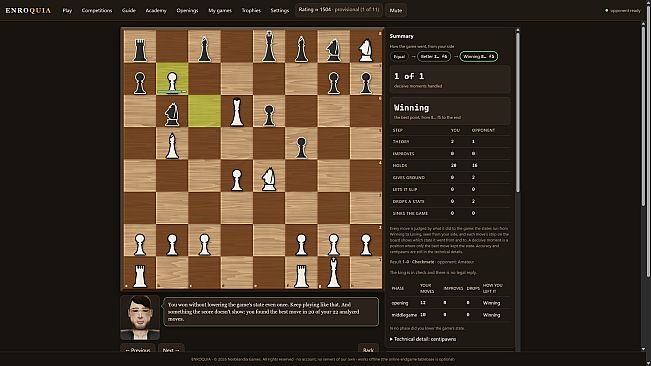This screenshot has width=651, height=366.
Task: Click the black pawn on e6
Action: point(269,115)
